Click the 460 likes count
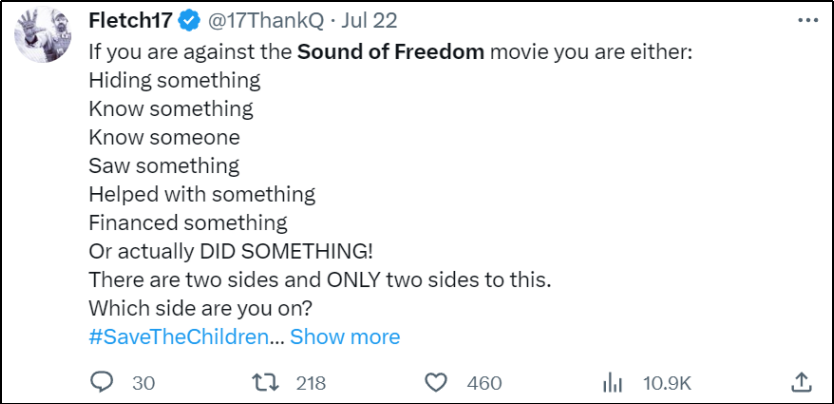Image resolution: width=834 pixels, height=404 pixels. (484, 382)
